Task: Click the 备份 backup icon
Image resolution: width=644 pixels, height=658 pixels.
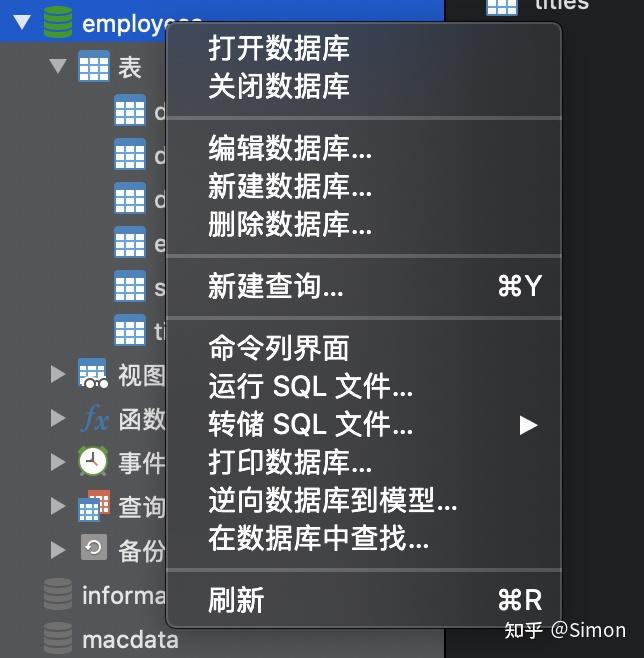Action: pyautogui.click(x=93, y=549)
